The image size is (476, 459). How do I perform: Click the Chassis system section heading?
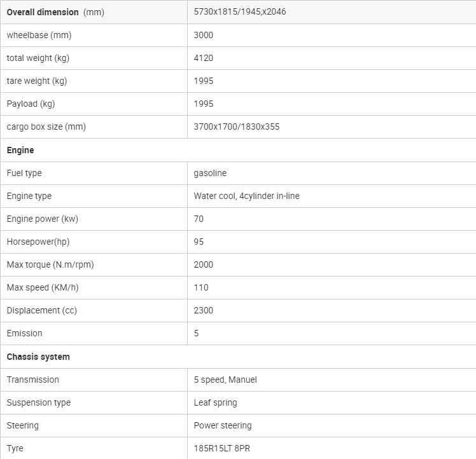click(38, 357)
